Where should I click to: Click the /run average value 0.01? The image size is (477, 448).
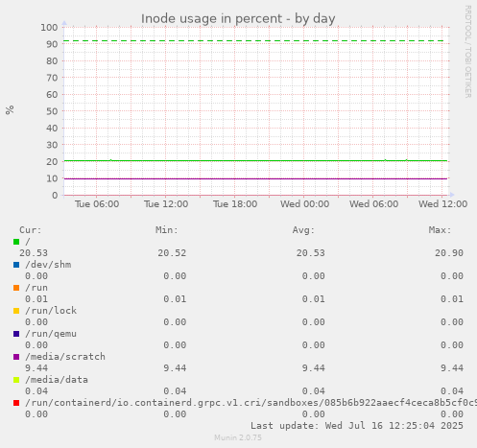(314, 299)
